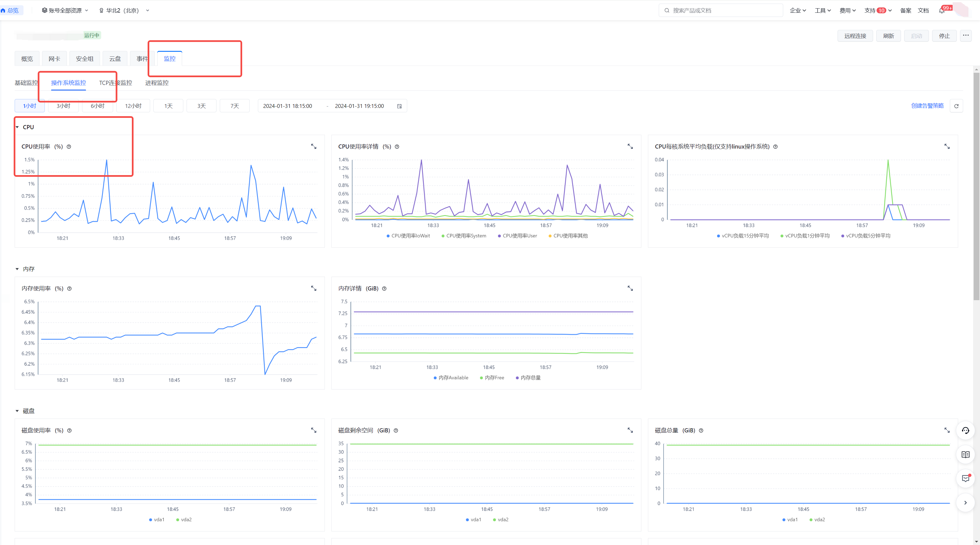Image resolution: width=980 pixels, height=545 pixels.
Task: Collapse the CPU section
Action: [x=17, y=127]
